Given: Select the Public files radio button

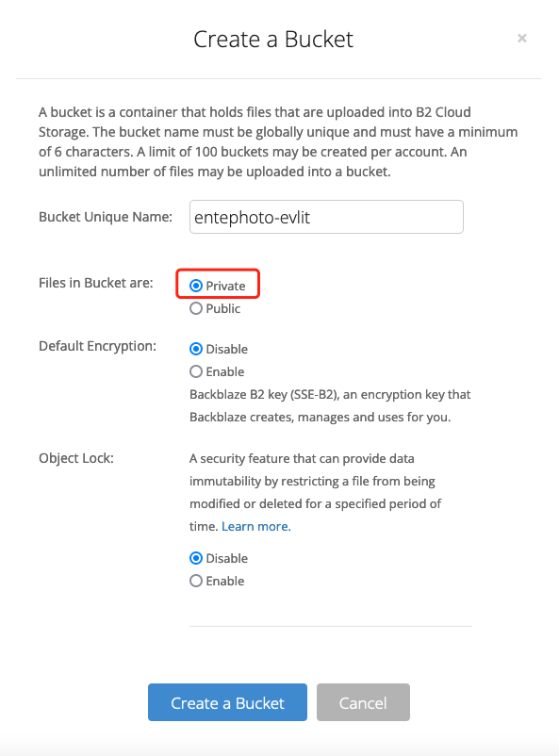Looking at the screenshot, I should click(196, 307).
